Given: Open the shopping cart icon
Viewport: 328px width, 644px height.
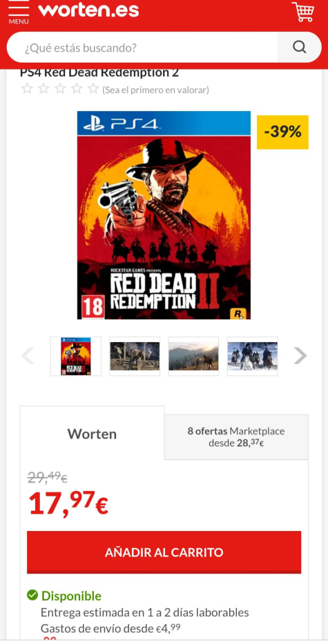Looking at the screenshot, I should (x=303, y=12).
